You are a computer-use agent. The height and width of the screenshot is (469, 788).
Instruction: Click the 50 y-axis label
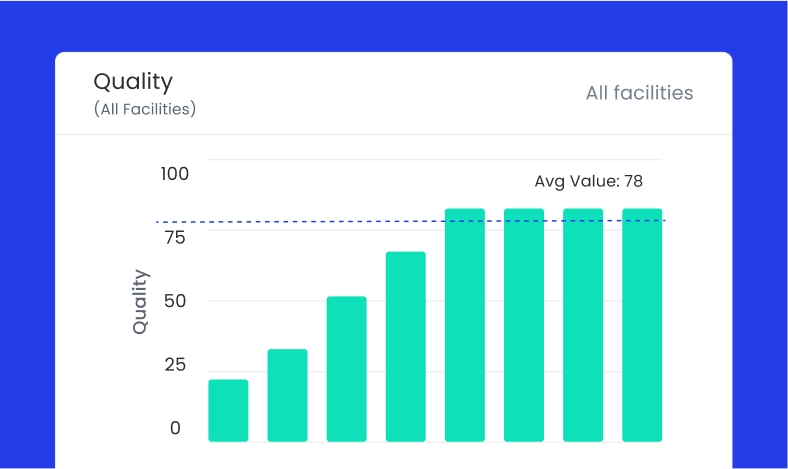(174, 301)
